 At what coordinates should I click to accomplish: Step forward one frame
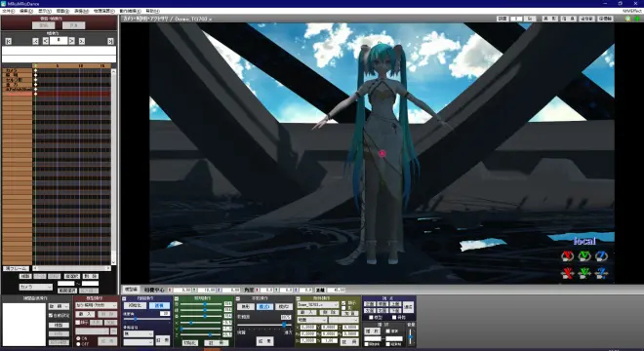point(71,41)
